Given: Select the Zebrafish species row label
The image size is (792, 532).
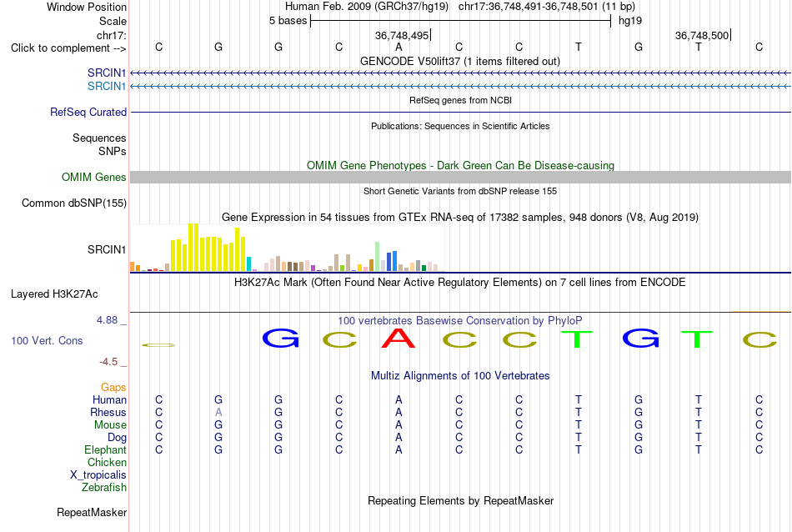Looking at the screenshot, I should [104, 488].
